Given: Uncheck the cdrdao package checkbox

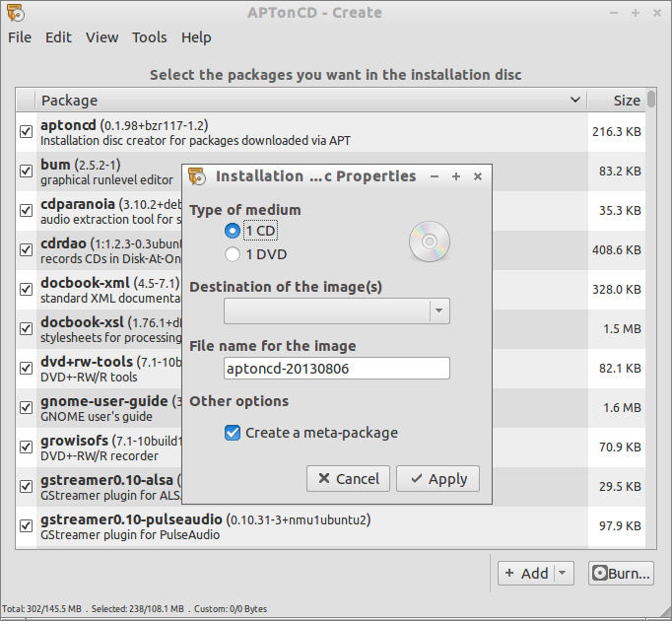Looking at the screenshot, I should point(27,250).
